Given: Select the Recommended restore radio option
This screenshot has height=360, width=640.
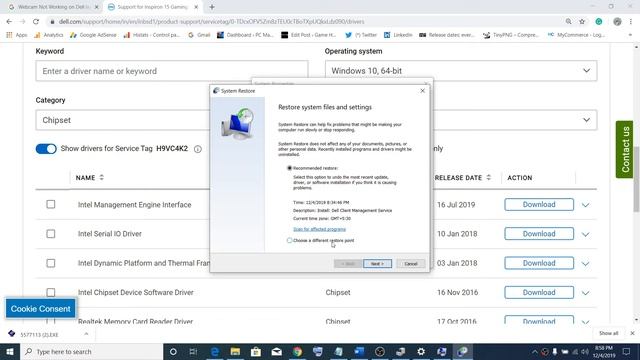Looking at the screenshot, I should tap(289, 168).
